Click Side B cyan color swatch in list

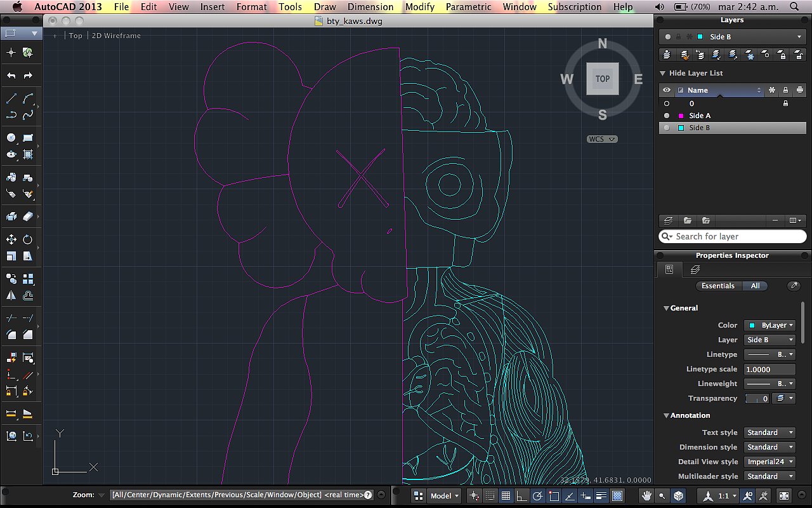pyautogui.click(x=681, y=128)
